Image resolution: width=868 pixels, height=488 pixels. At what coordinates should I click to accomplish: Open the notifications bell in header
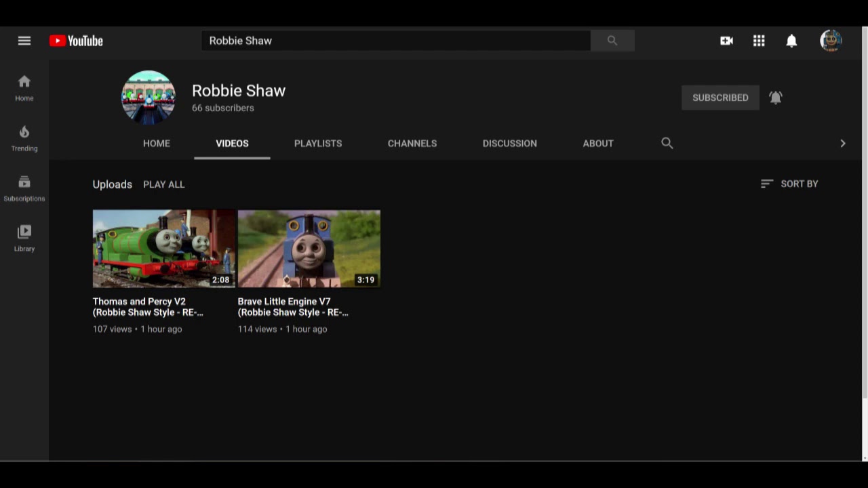tap(791, 41)
